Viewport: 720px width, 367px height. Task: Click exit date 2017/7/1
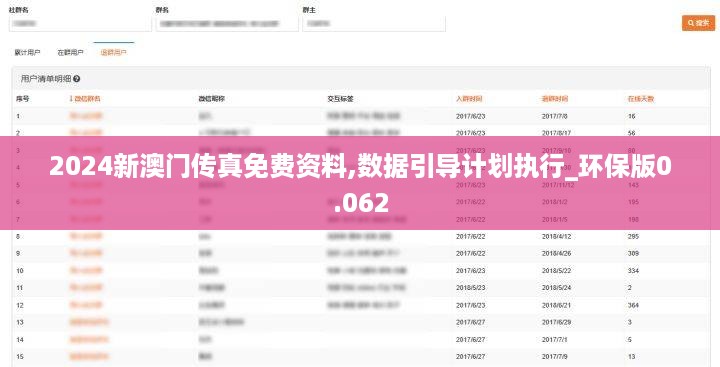pyautogui.click(x=554, y=340)
